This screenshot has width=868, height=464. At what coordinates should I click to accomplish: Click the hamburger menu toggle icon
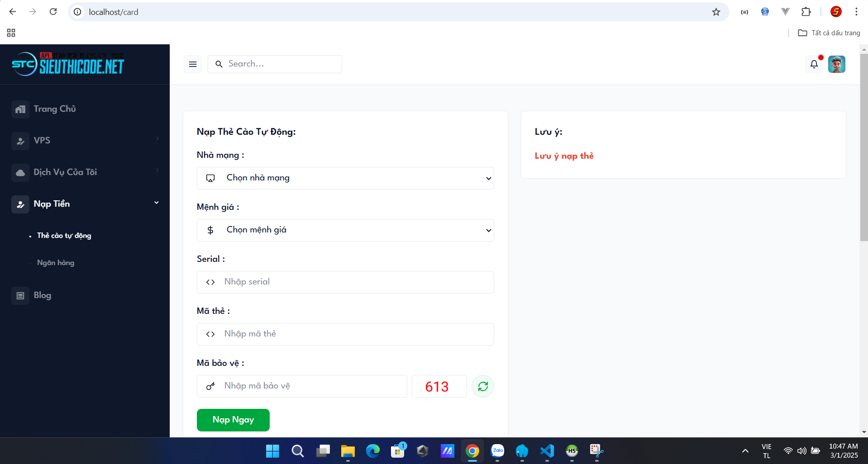click(192, 64)
